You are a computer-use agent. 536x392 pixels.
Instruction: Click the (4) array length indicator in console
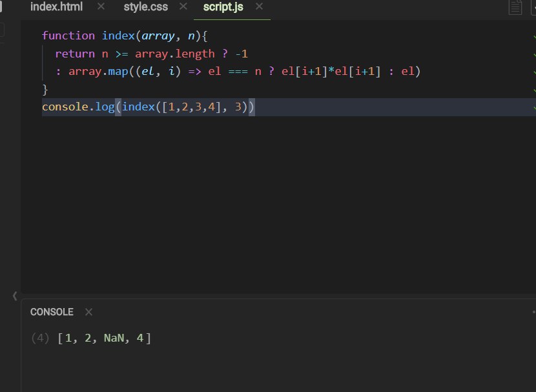[40, 338]
